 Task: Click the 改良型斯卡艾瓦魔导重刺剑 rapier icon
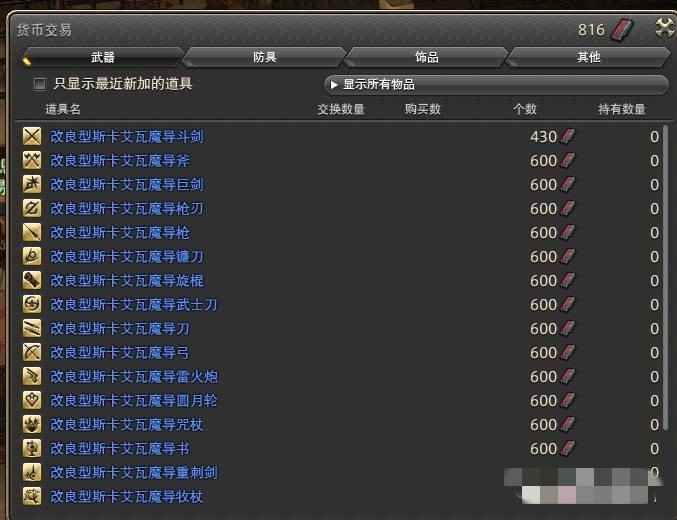click(x=32, y=472)
